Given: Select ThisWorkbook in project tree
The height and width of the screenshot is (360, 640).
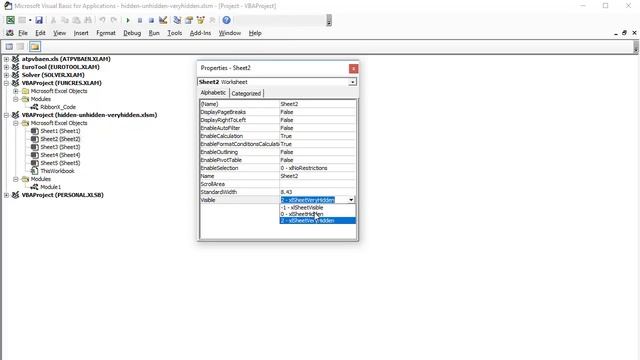Looking at the screenshot, I should 57,171.
